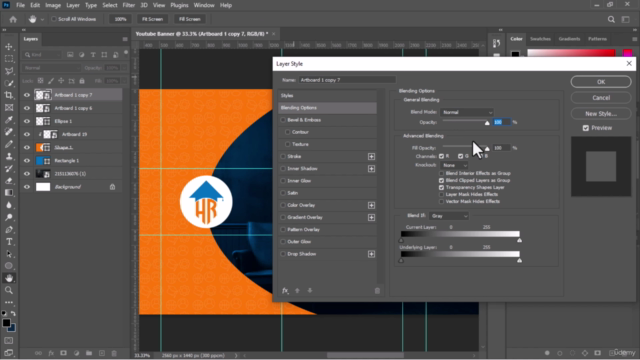This screenshot has width=640, height=360.
Task: Open the File menu
Action: 20,5
